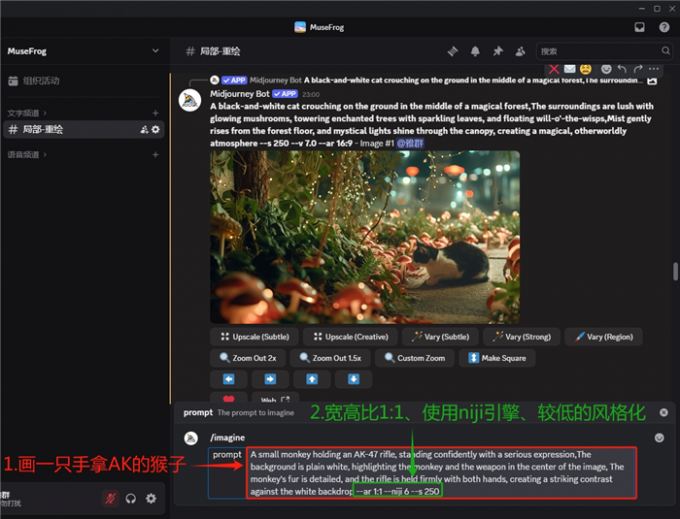Image resolution: width=680 pixels, height=519 pixels.
Task: Click the Zoom Out 2x button
Action: point(248,358)
